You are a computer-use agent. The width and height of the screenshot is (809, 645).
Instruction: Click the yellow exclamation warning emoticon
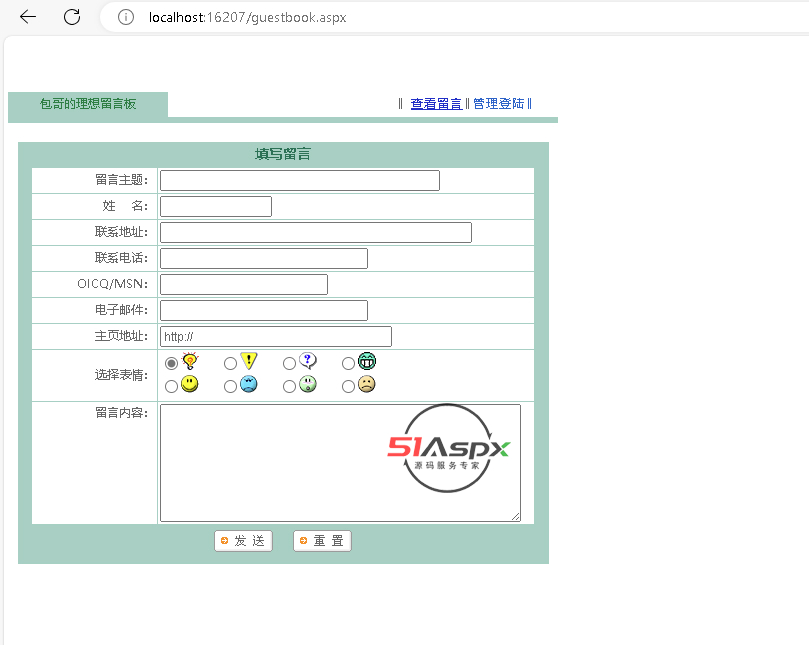(x=249, y=361)
